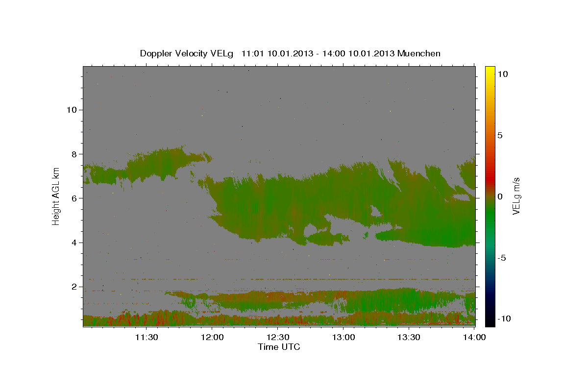Click the 12:00 time tick label
This screenshot has height=392, width=588.
(x=213, y=337)
